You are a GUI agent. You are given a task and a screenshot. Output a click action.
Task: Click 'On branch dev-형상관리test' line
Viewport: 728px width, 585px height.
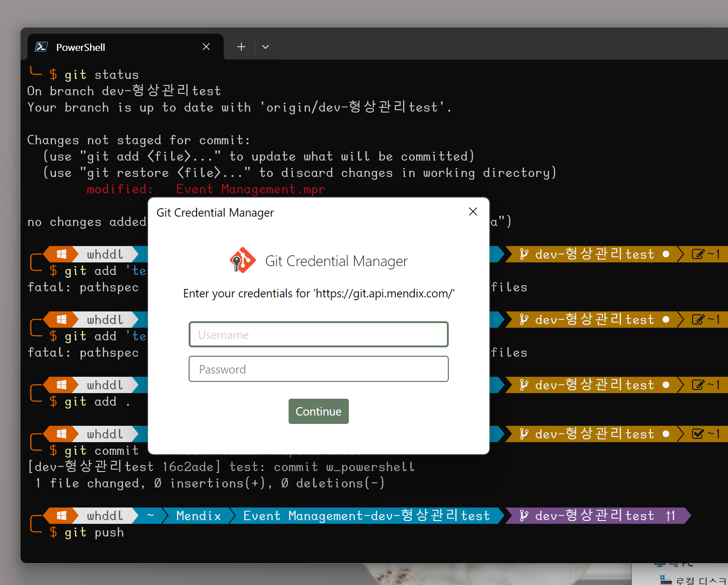click(124, 91)
